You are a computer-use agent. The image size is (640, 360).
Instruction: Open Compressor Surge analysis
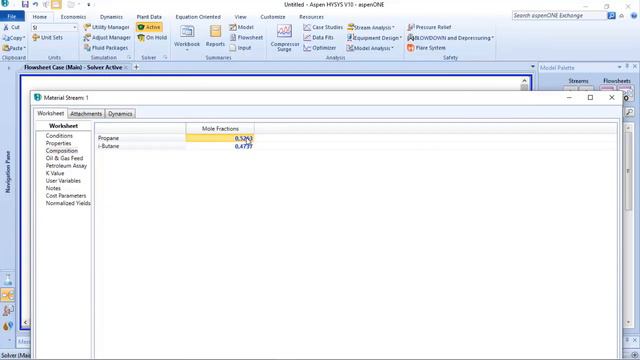click(284, 38)
